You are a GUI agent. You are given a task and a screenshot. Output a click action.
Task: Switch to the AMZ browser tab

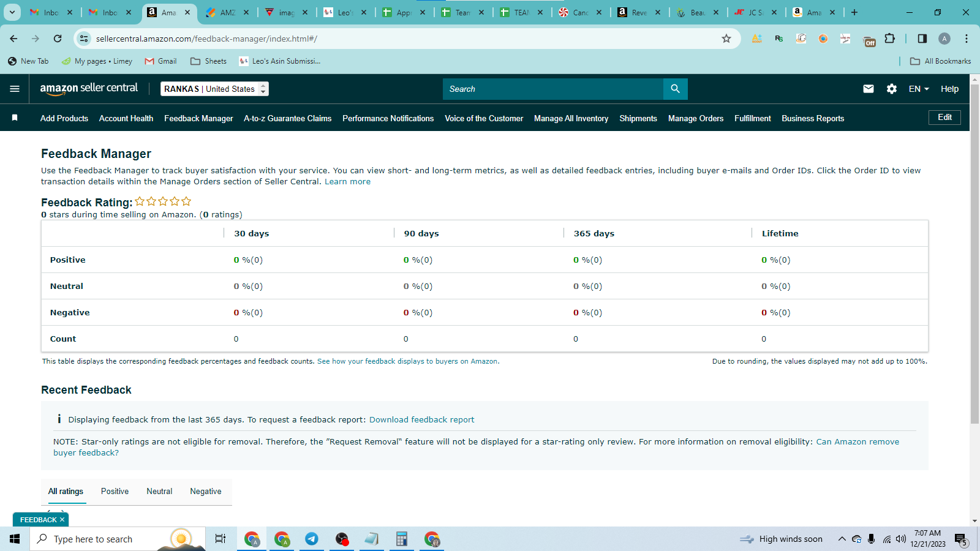pyautogui.click(x=227, y=12)
